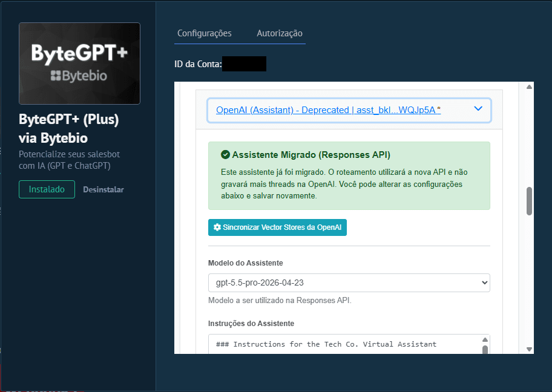Open the OpenAI (Assistant) Deprecated assistant selector
Viewport: 552px width, 392px height.
[x=349, y=110]
